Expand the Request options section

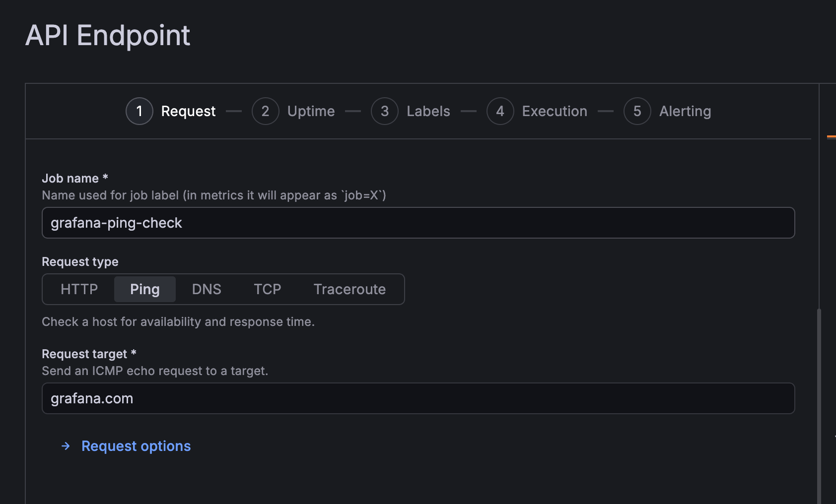coord(136,446)
